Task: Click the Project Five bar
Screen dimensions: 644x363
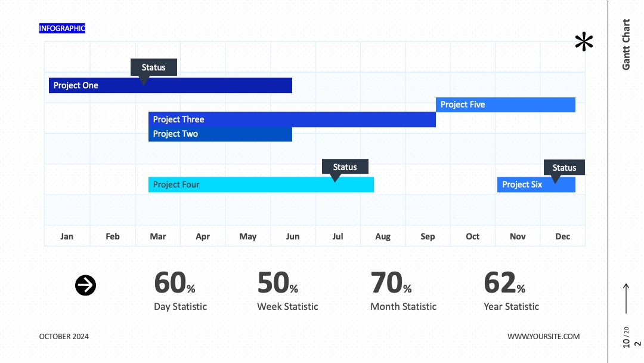Action: 506,104
